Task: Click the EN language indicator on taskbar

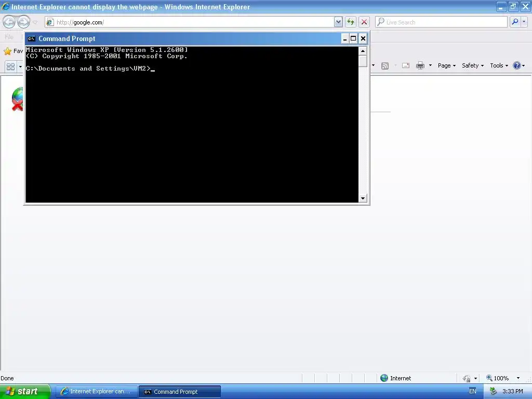Action: click(x=473, y=391)
